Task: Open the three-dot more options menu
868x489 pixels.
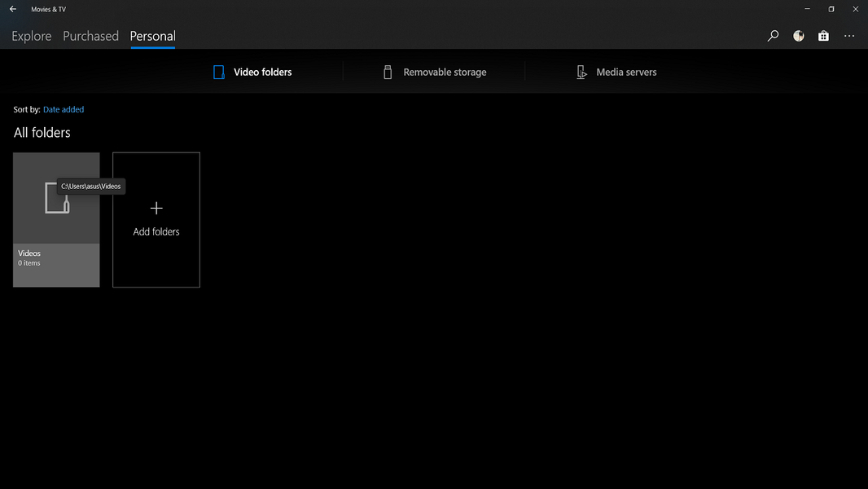Action: (x=849, y=36)
